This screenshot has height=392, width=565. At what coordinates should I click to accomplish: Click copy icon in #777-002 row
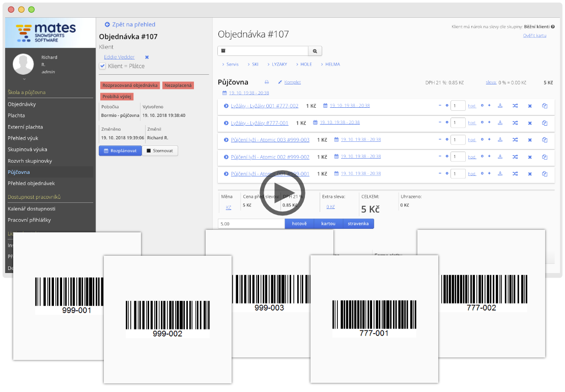point(545,106)
